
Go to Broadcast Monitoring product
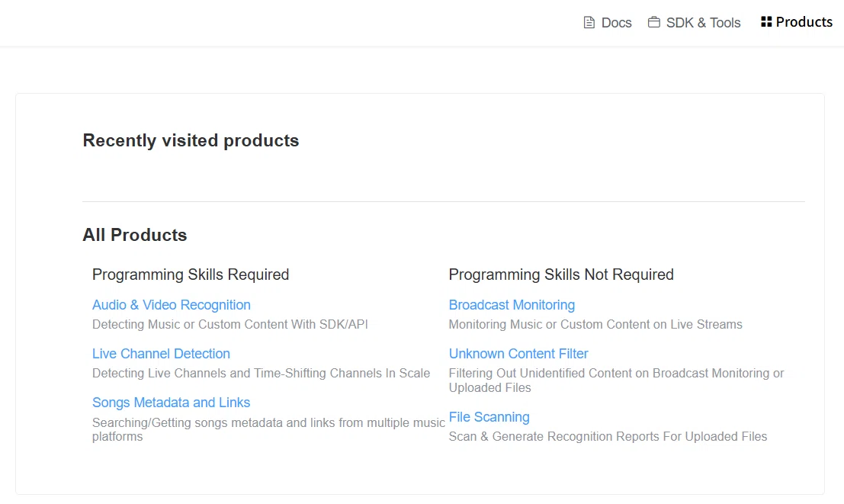click(512, 305)
